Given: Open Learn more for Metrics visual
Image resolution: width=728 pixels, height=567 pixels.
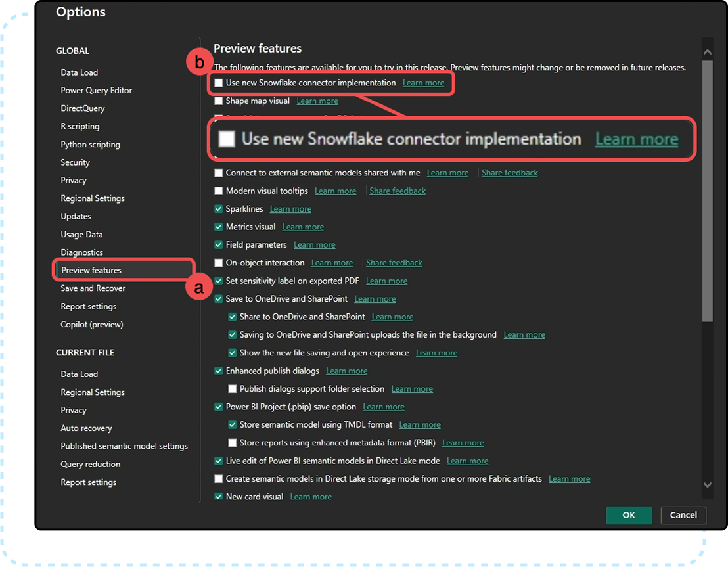Looking at the screenshot, I should (303, 227).
